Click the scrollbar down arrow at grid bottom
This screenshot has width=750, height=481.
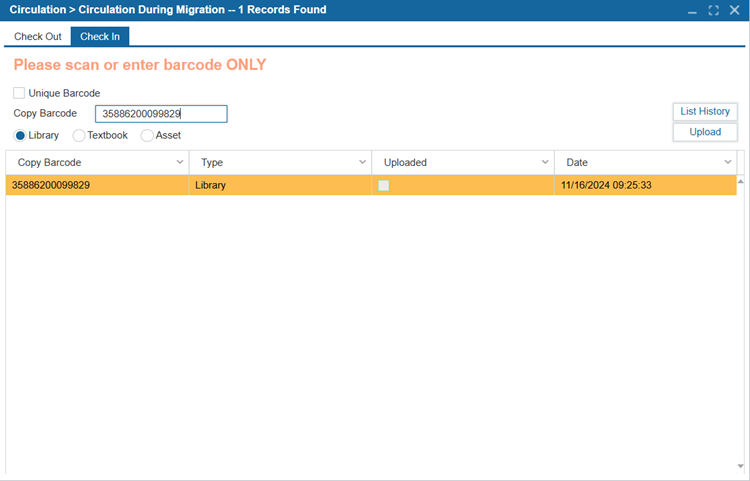(x=740, y=467)
